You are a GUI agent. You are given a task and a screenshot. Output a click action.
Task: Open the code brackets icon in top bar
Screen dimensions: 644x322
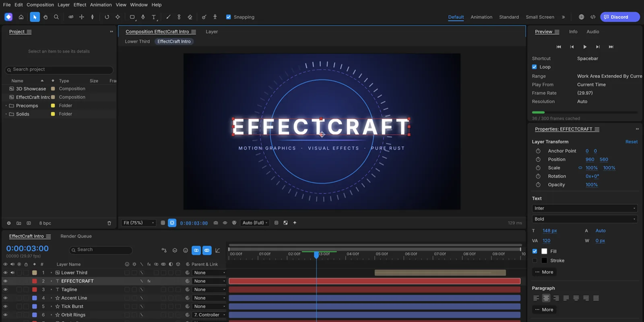point(593,17)
